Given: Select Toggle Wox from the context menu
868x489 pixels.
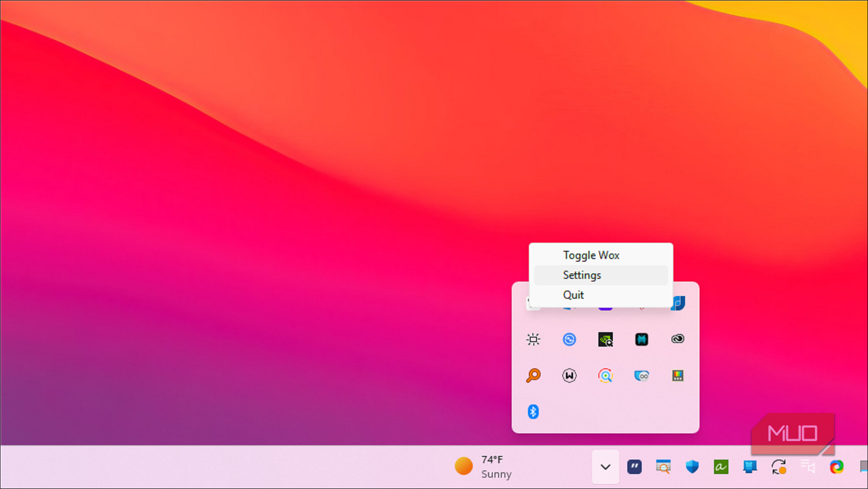Looking at the screenshot, I should click(x=591, y=255).
